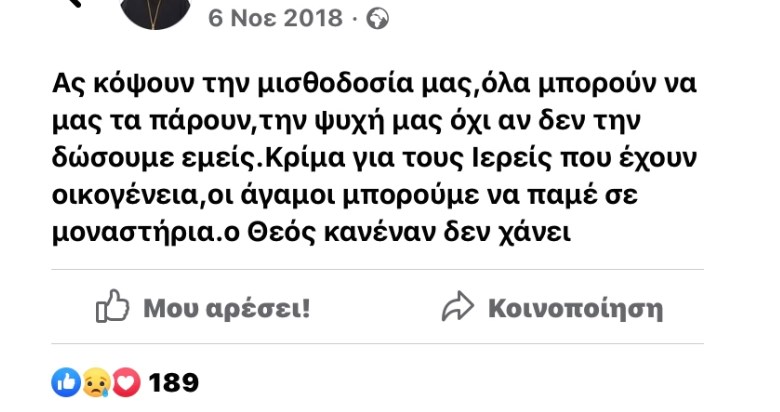View the 189 reactions count
This screenshot has width=780, height=412.
pyautogui.click(x=173, y=382)
